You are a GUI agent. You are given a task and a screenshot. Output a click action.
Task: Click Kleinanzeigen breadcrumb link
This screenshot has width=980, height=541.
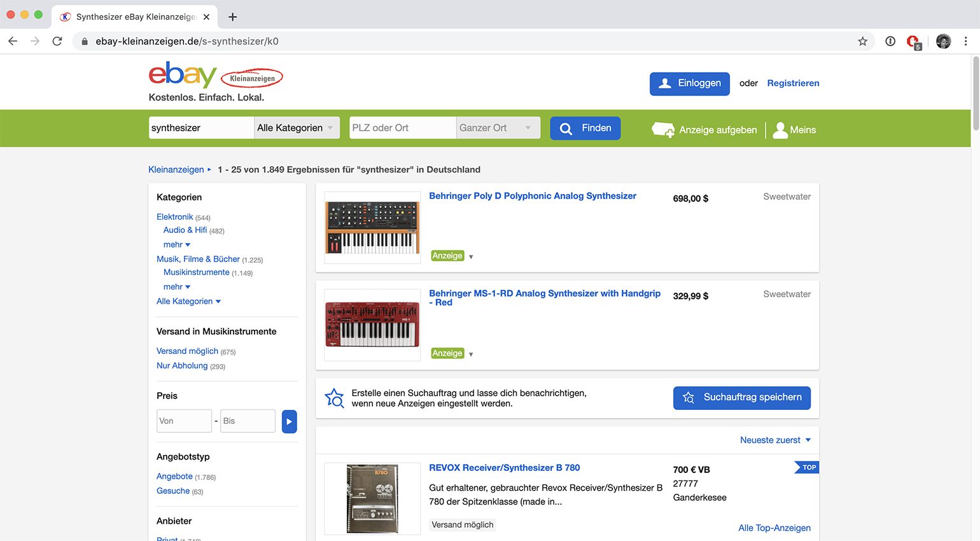tap(176, 169)
